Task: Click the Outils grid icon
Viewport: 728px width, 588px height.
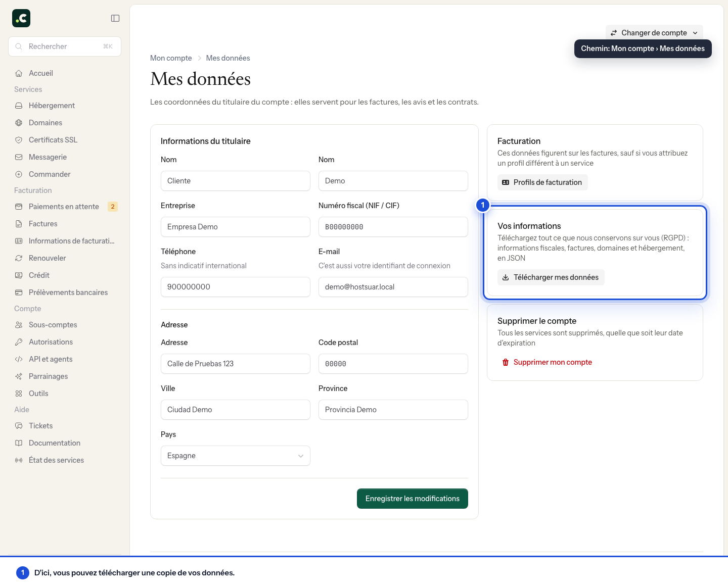Action: 19,394
